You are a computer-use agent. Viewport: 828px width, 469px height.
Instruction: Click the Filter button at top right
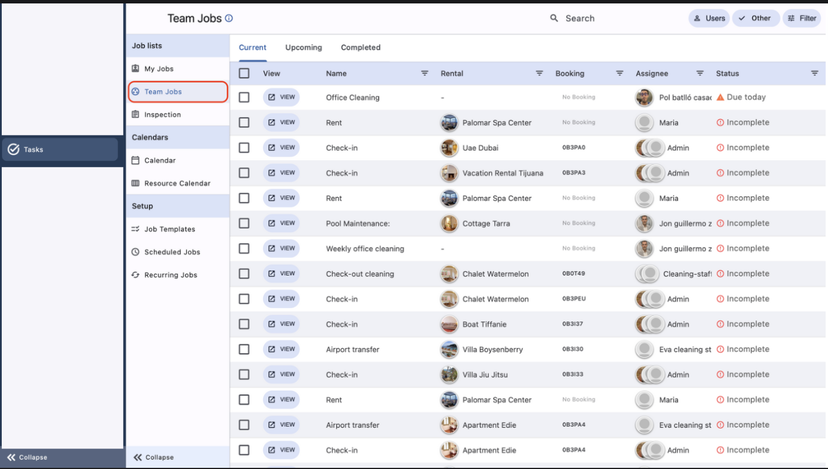point(801,18)
